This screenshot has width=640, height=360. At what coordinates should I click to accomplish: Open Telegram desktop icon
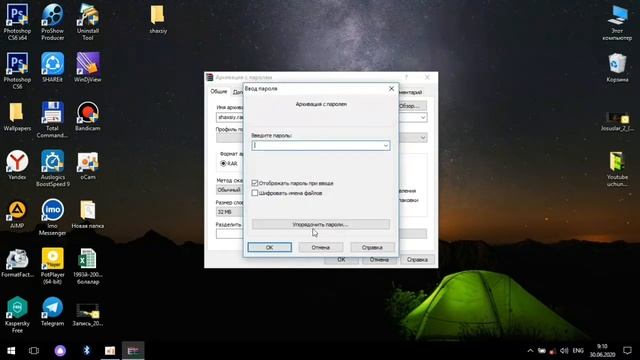click(53, 311)
